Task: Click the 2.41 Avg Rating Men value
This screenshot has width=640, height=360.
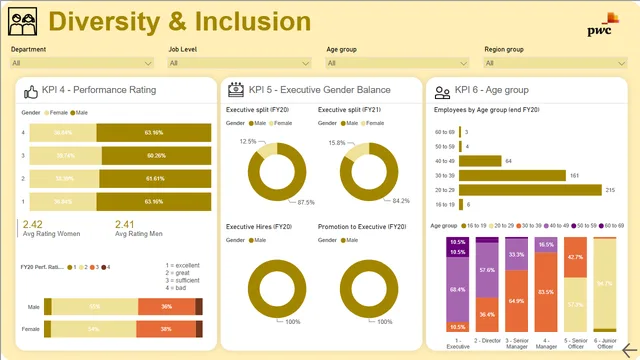Action: pyautogui.click(x=124, y=224)
